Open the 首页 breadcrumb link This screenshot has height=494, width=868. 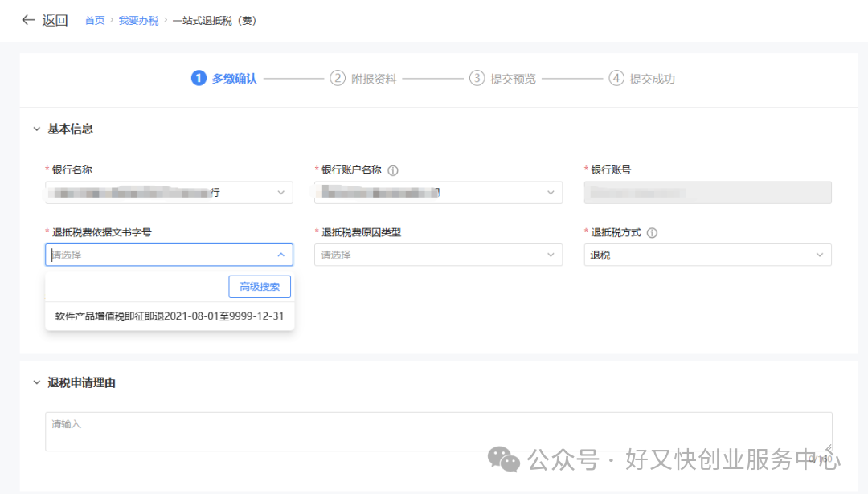95,20
